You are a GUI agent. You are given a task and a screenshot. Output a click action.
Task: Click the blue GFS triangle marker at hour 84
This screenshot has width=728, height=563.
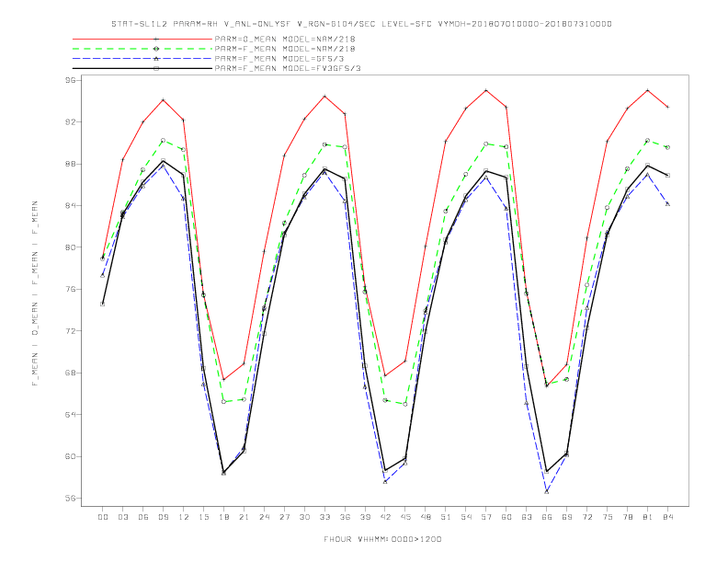(667, 203)
